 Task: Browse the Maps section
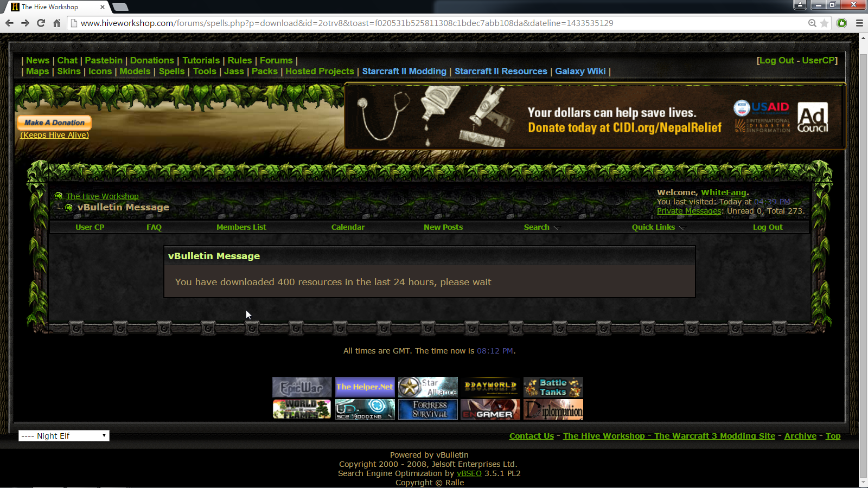(37, 71)
